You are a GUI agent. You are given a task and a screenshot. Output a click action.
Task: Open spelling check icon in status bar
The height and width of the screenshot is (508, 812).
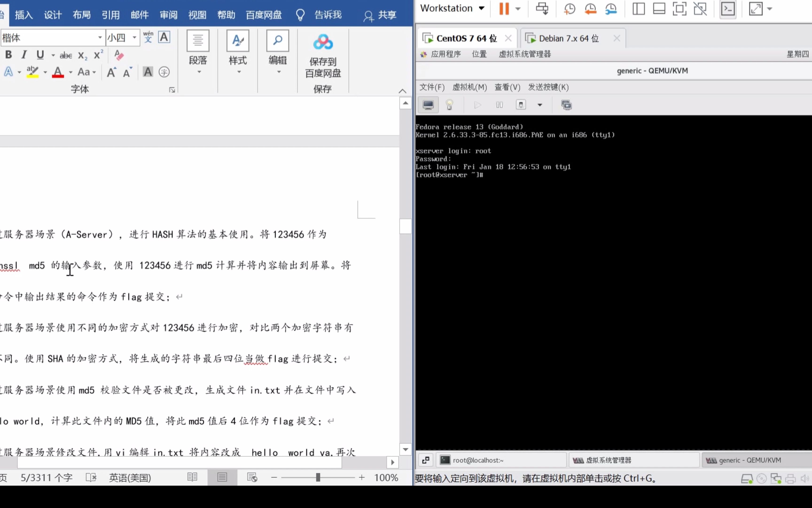point(91,477)
